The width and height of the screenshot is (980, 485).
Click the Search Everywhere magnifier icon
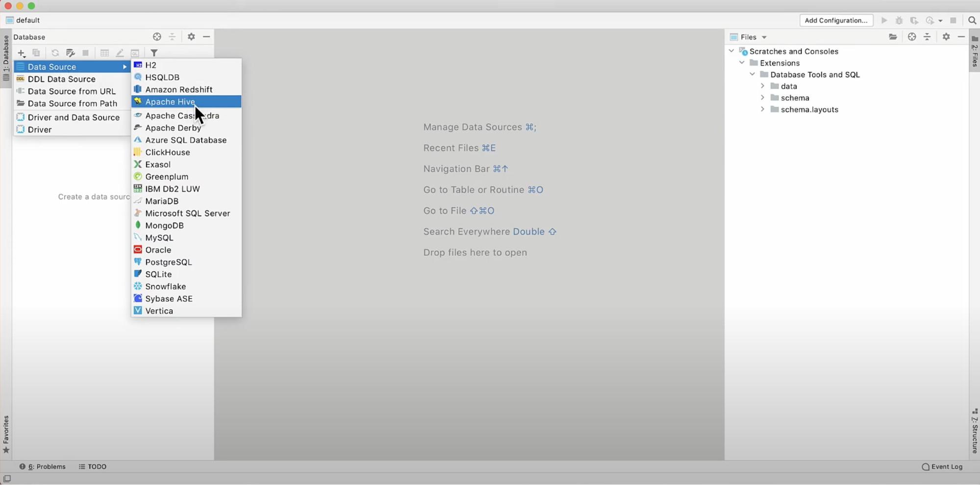pyautogui.click(x=972, y=20)
